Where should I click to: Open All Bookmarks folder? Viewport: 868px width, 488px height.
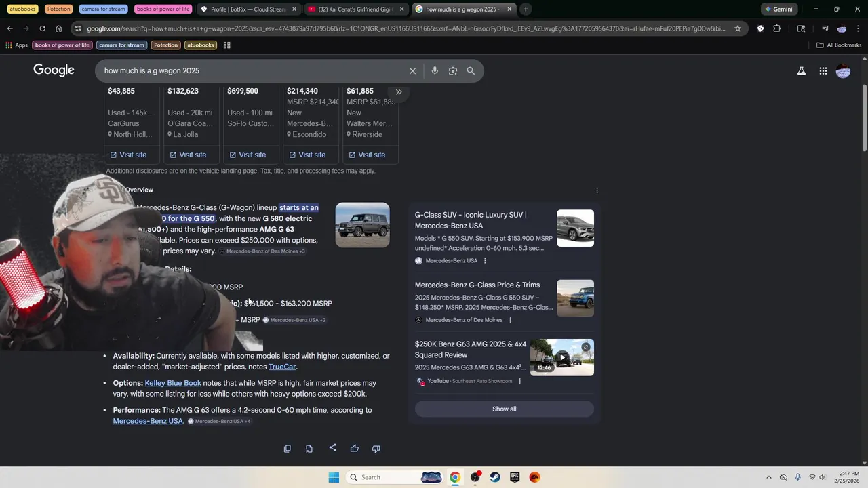click(x=839, y=45)
